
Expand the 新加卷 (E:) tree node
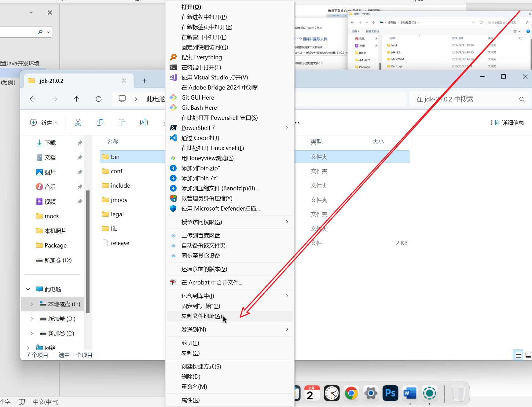(31, 333)
